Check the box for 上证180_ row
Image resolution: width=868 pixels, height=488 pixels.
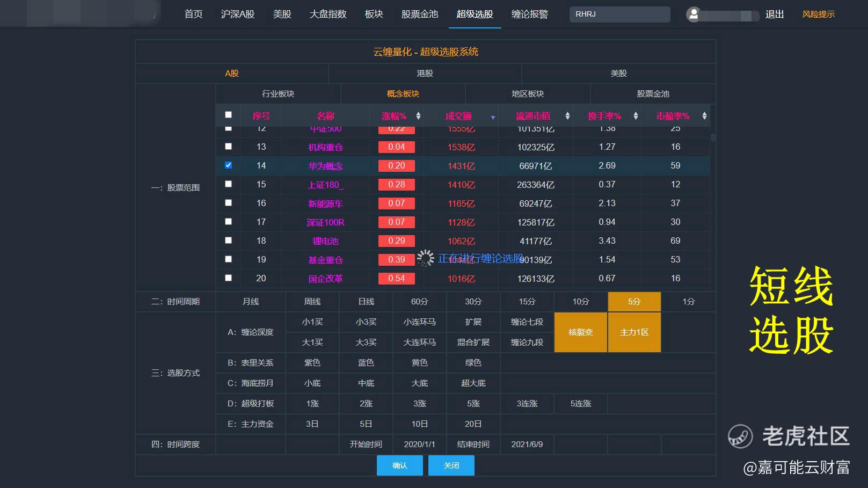[x=229, y=184]
